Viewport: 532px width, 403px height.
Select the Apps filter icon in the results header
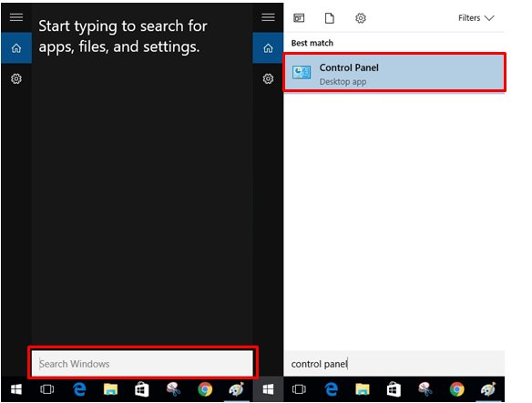(x=299, y=17)
